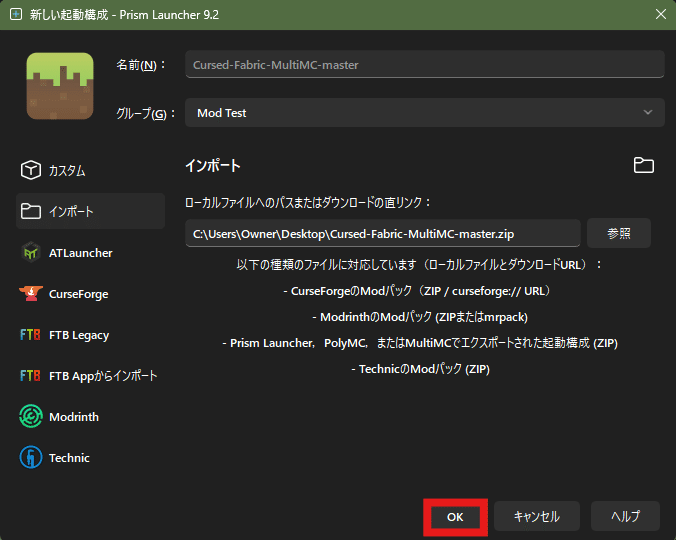Click the ModrinthのModパック line
The width and height of the screenshot is (676, 540).
420,317
